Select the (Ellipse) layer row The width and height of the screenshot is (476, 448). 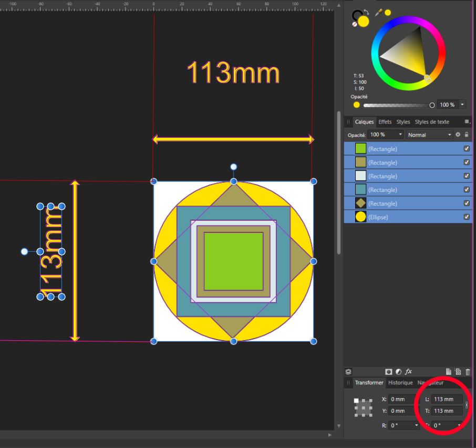click(x=408, y=217)
